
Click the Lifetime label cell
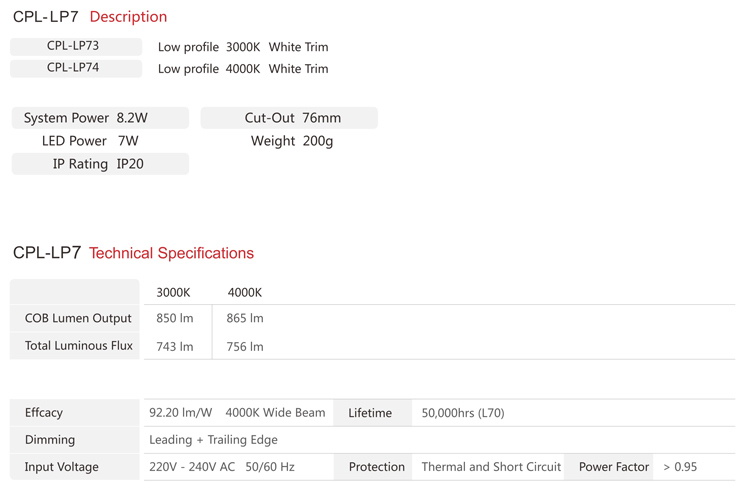(370, 412)
